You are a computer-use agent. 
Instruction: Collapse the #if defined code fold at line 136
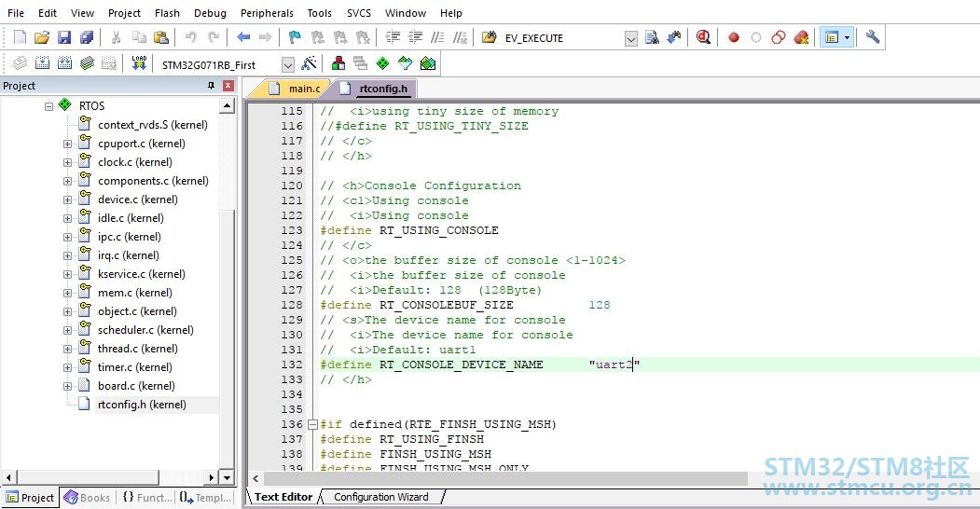click(313, 425)
